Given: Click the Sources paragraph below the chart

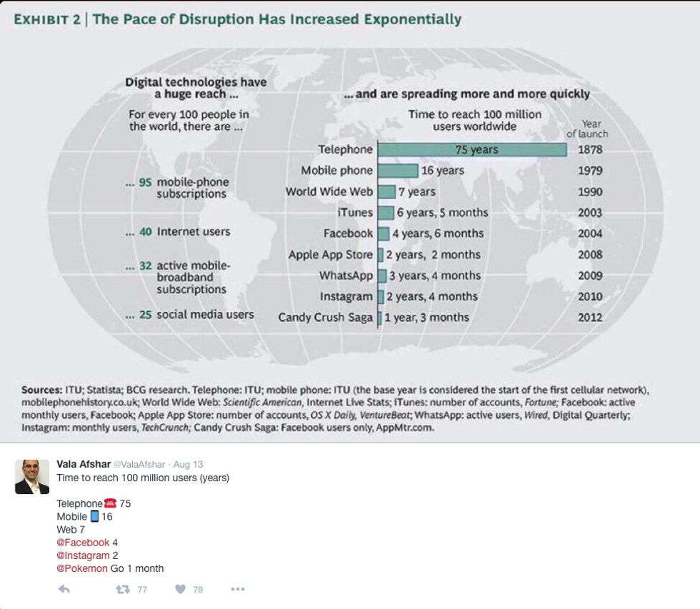Looking at the screenshot, I should 336,409.
